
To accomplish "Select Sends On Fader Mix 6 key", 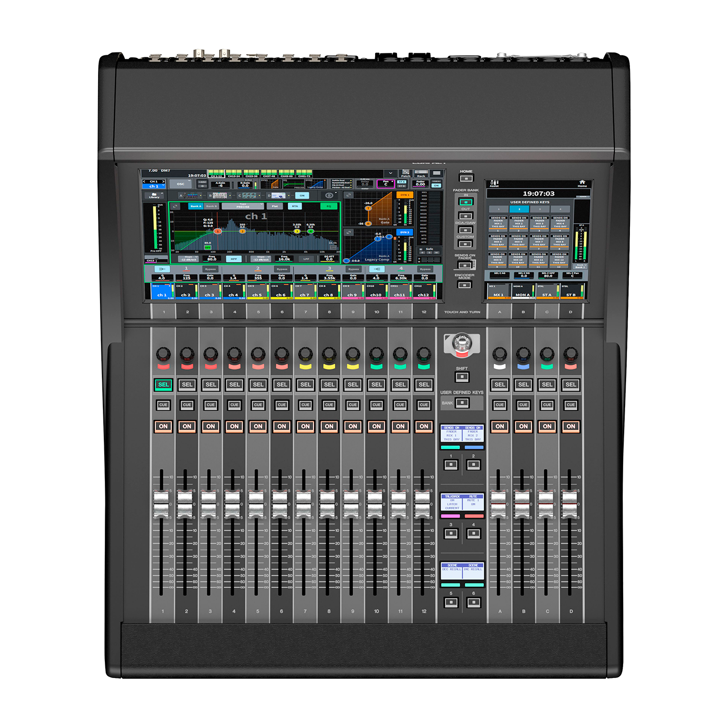I will pyautogui.click(x=518, y=241).
